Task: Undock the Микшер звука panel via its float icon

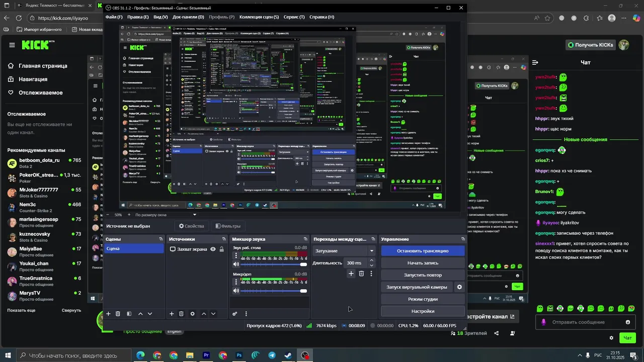Action: click(305, 239)
